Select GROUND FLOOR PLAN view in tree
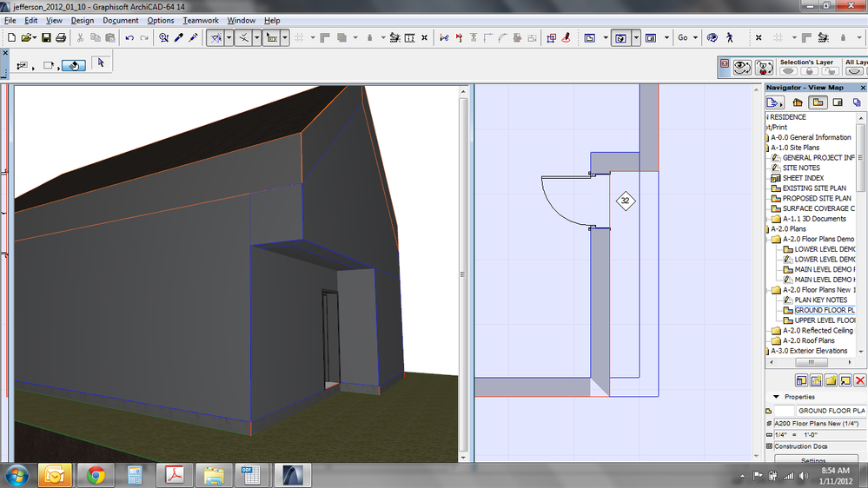 point(825,310)
